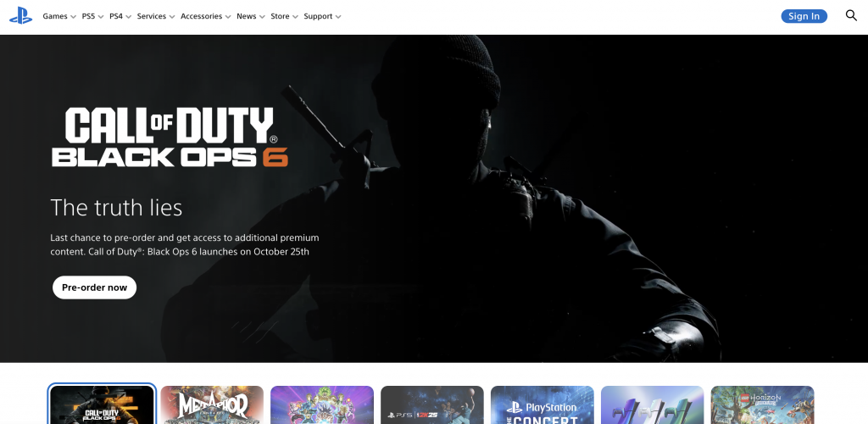
Task: Click the PlayStation logo icon
Action: click(x=20, y=15)
